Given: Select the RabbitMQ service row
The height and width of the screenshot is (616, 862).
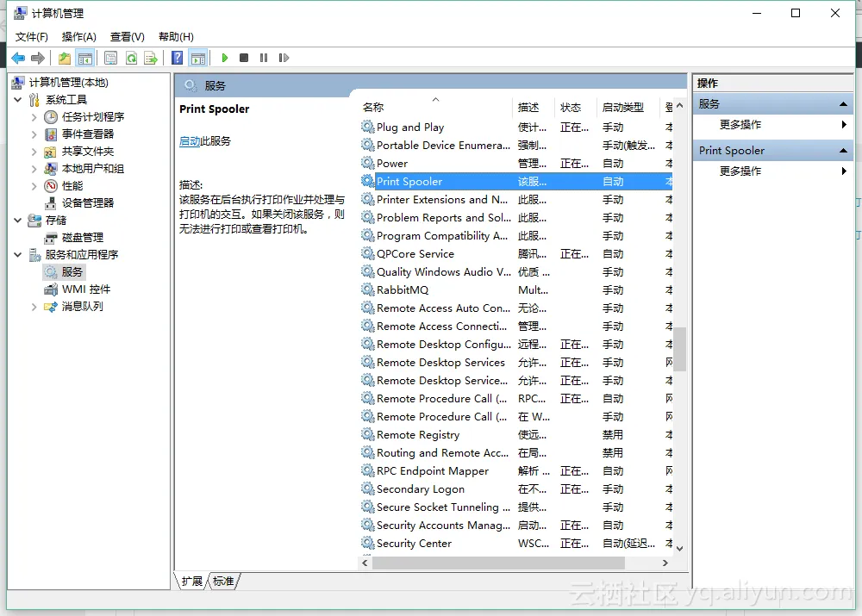Looking at the screenshot, I should pos(403,290).
